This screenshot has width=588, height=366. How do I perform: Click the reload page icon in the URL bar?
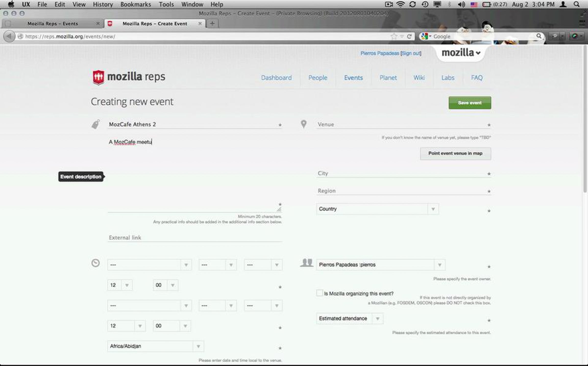pos(409,36)
